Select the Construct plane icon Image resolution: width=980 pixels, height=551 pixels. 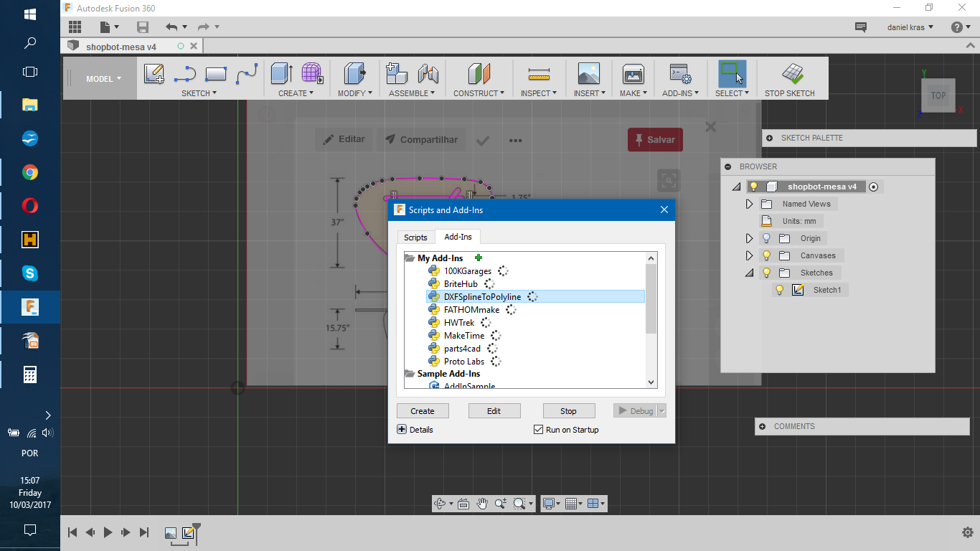(479, 73)
